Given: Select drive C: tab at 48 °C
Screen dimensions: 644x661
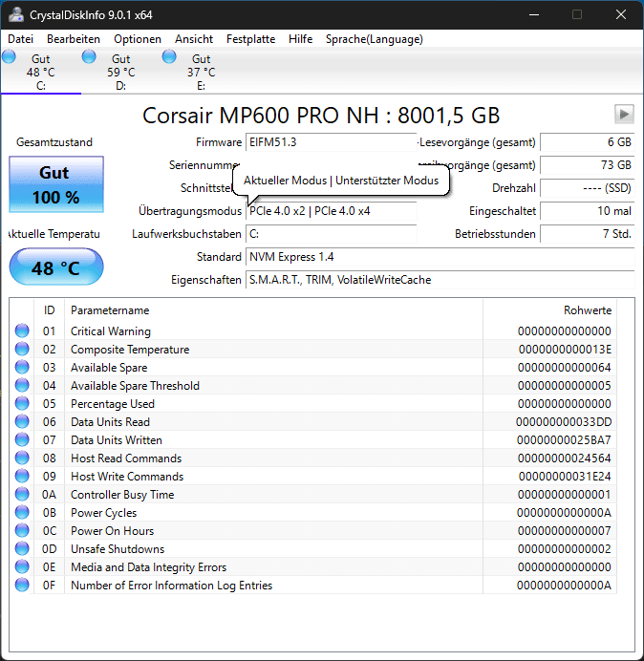Looking at the screenshot, I should [x=41, y=72].
